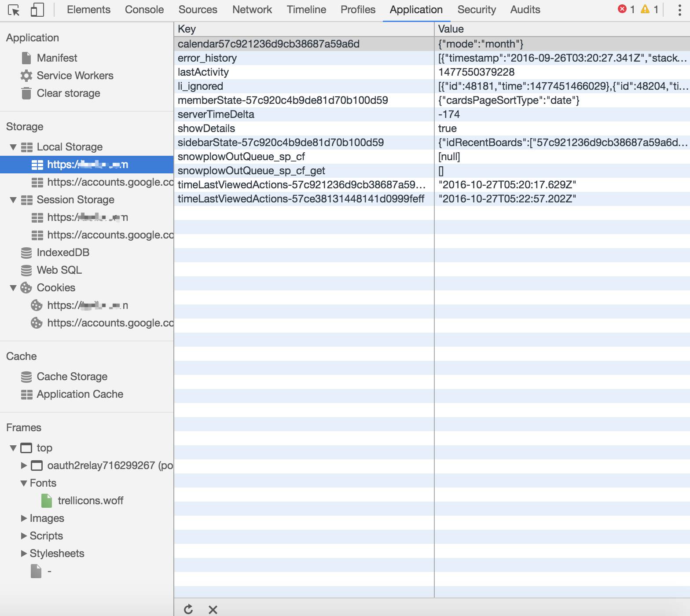690x616 pixels.
Task: Click the Local Storage table icon
Action: coord(27,147)
